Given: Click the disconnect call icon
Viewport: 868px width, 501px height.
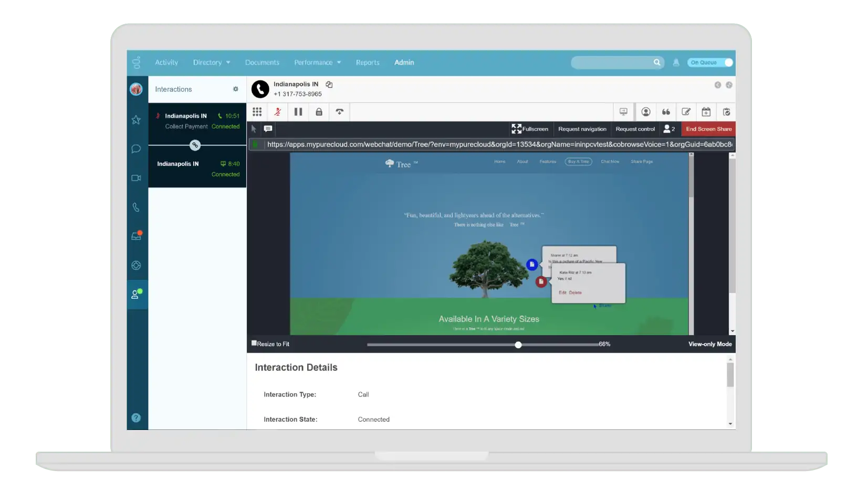Looking at the screenshot, I should [340, 112].
